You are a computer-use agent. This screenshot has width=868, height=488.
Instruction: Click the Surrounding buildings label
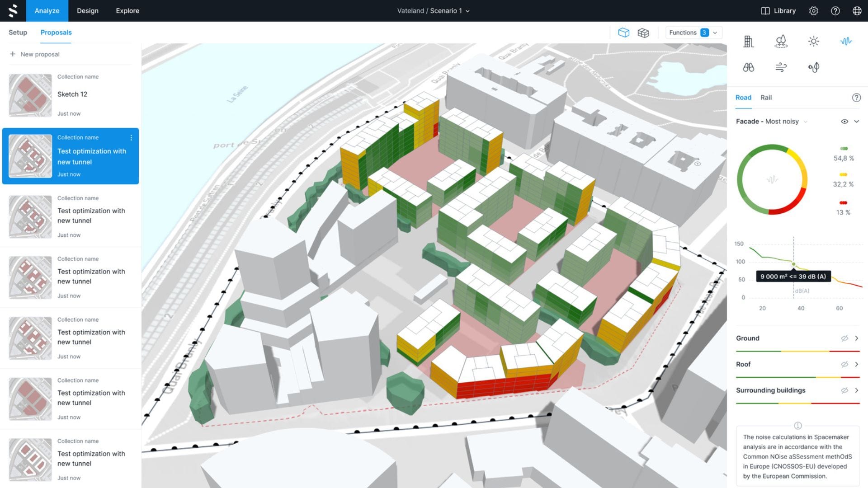tap(770, 390)
